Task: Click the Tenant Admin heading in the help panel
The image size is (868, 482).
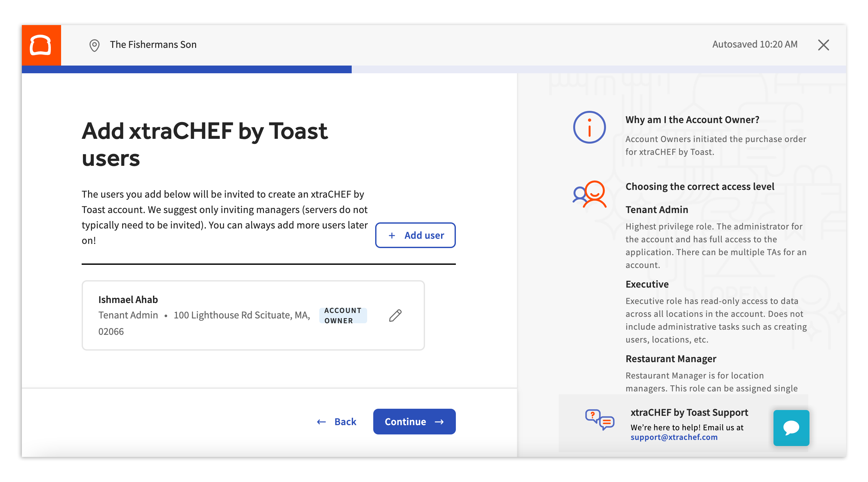Action: (656, 210)
